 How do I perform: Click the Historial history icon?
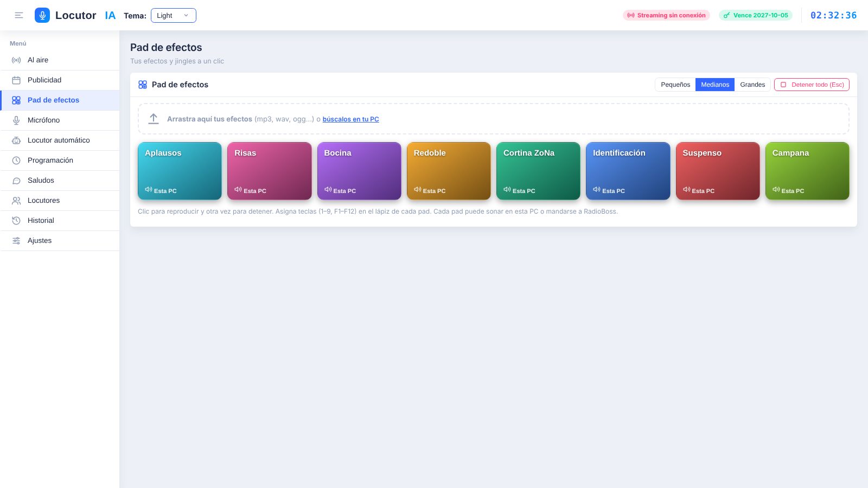pyautogui.click(x=16, y=221)
